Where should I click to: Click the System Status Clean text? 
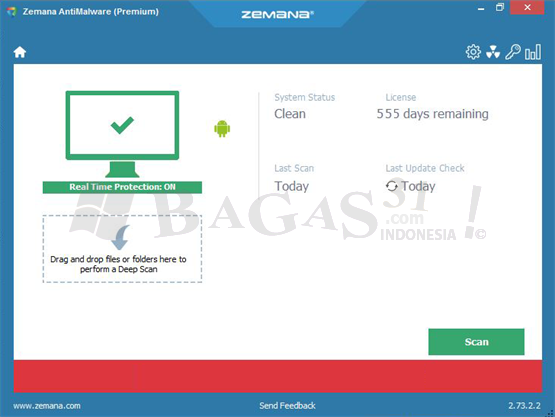290,114
